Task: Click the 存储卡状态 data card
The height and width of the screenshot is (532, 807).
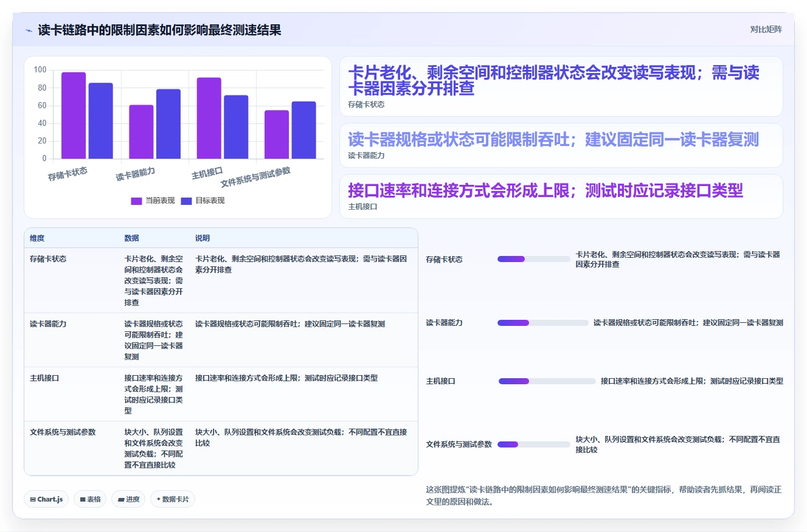Action: pos(561,86)
